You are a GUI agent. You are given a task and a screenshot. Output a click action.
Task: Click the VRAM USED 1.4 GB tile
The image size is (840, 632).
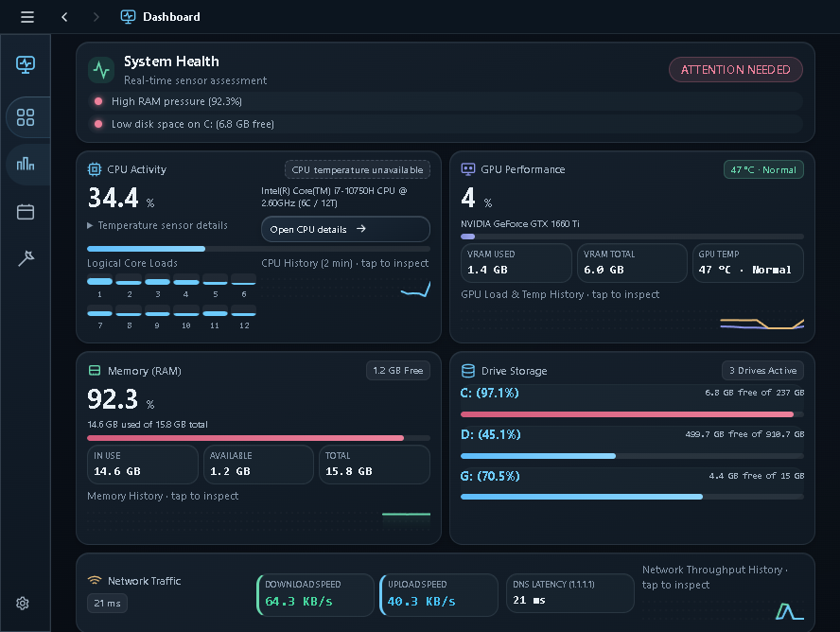516,263
